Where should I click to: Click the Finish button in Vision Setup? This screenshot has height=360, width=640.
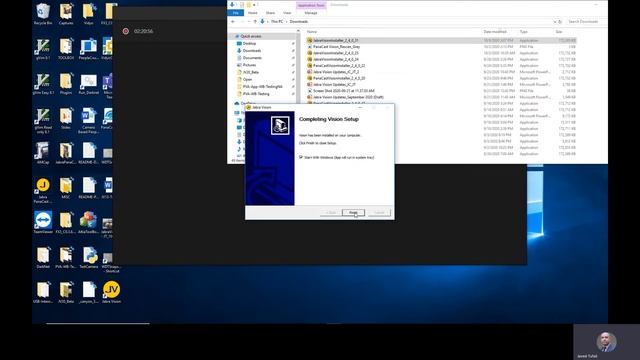pos(353,213)
